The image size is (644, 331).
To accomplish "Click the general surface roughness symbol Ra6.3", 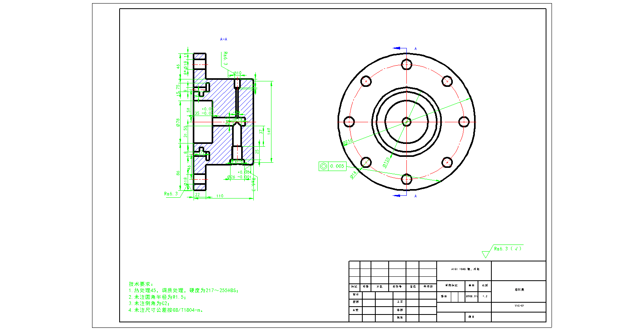I will [502, 251].
